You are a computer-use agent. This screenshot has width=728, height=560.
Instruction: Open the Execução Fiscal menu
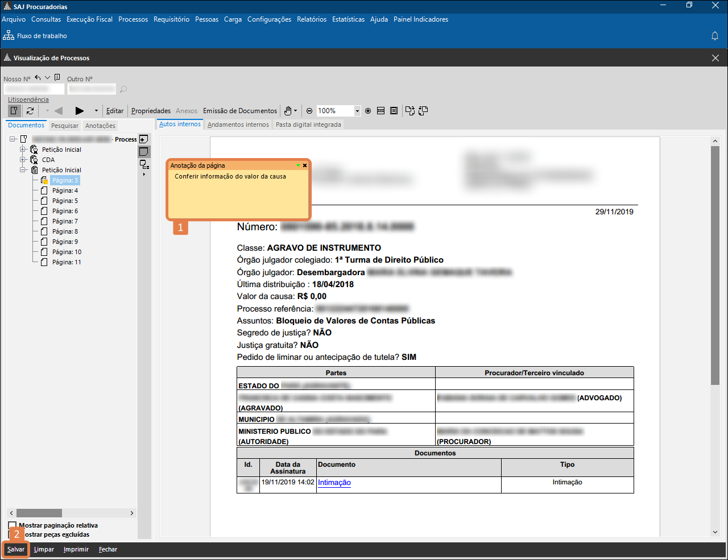[89, 19]
